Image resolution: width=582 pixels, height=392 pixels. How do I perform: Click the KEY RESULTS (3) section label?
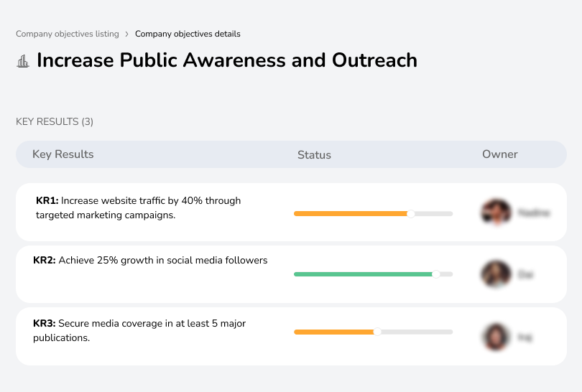coord(55,121)
